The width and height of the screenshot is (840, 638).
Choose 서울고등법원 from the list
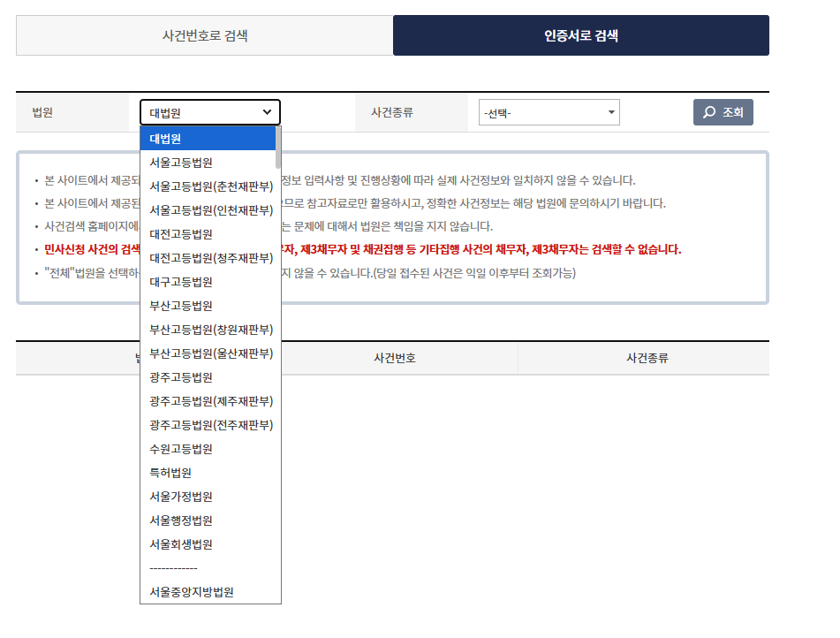click(208, 163)
